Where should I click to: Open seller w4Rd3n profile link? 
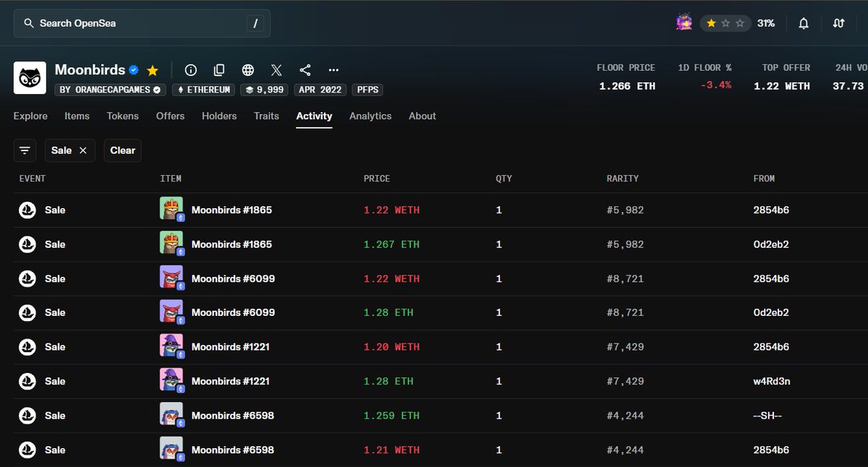click(772, 381)
